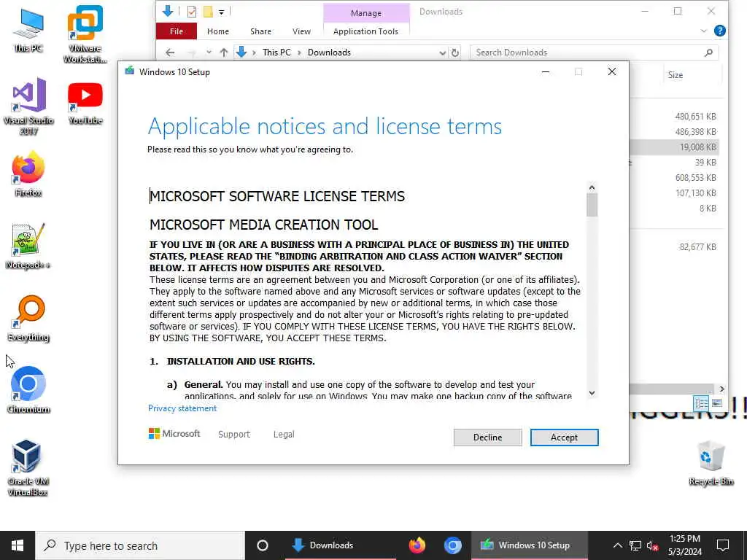
Task: Select the 480,651 KB file row
Action: point(674,116)
